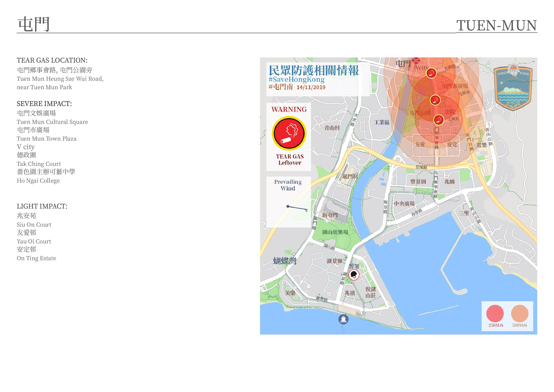
Task: Click the tear gas marker near Vcity
Action: [431, 73]
